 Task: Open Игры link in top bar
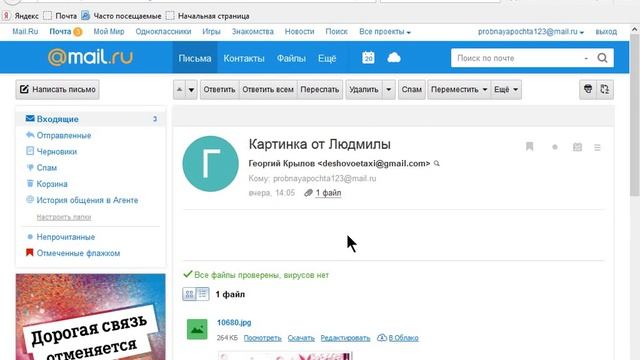coord(211,31)
